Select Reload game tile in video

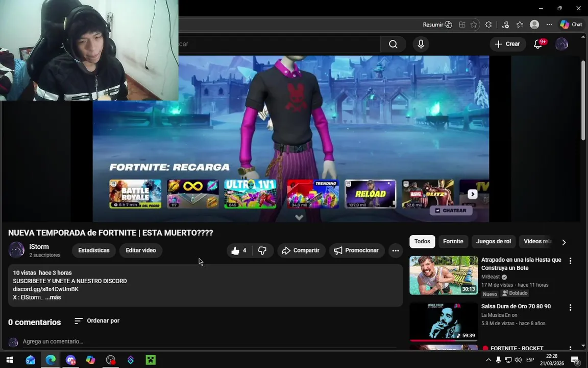click(370, 194)
